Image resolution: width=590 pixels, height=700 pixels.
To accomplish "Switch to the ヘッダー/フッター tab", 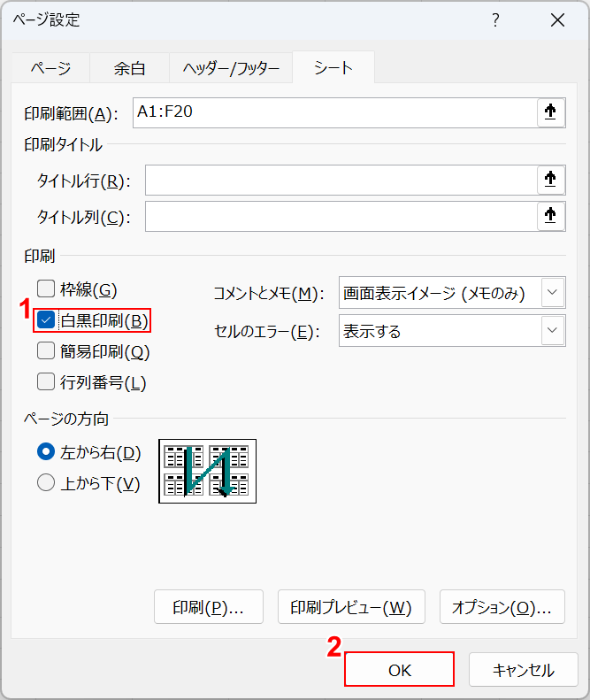I will point(231,68).
